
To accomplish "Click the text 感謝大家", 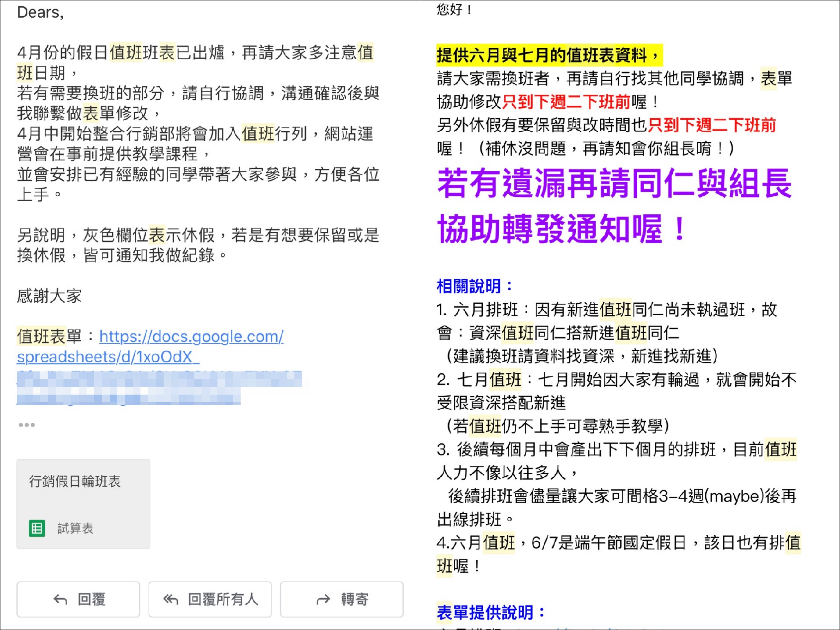I will click(x=49, y=296).
